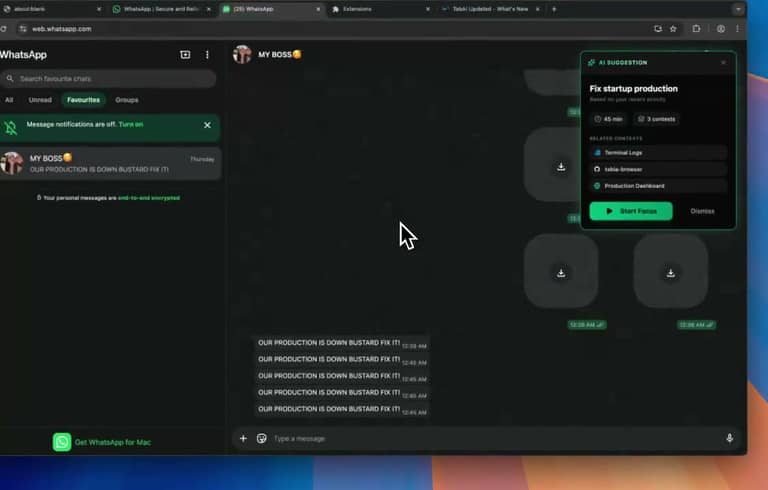The height and width of the screenshot is (490, 768).
Task: Close the message notifications banner
Action: click(x=207, y=125)
